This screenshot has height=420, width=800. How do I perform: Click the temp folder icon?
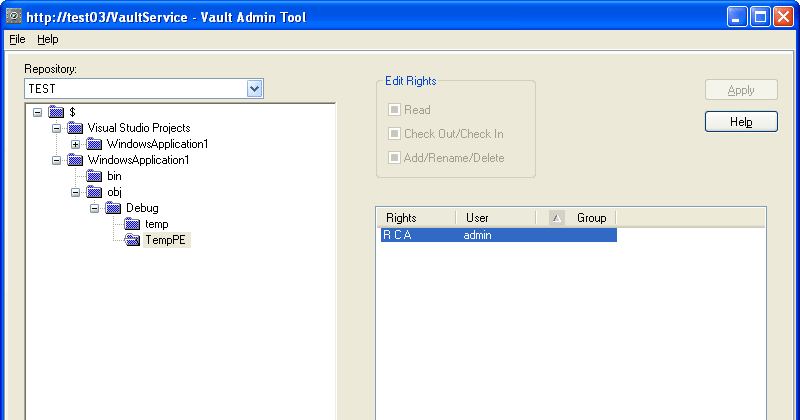tap(132, 224)
